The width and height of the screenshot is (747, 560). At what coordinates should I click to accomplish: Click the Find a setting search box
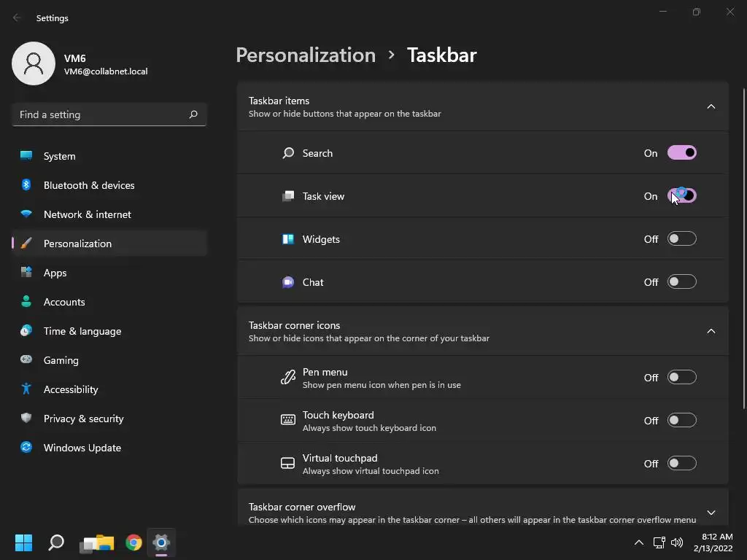click(x=101, y=114)
